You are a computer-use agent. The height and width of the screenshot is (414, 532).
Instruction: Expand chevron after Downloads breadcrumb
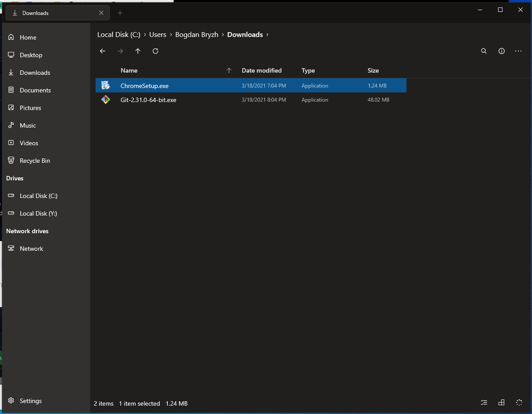click(x=267, y=35)
